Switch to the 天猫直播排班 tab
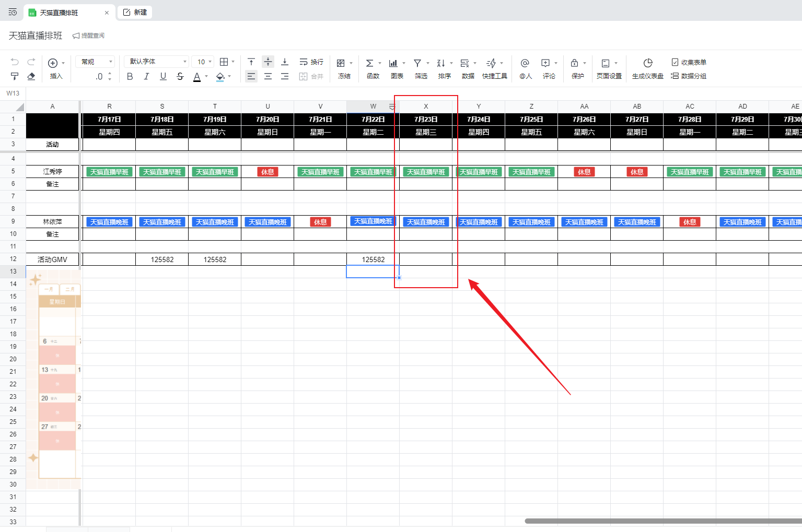The height and width of the screenshot is (532, 802). click(x=59, y=13)
